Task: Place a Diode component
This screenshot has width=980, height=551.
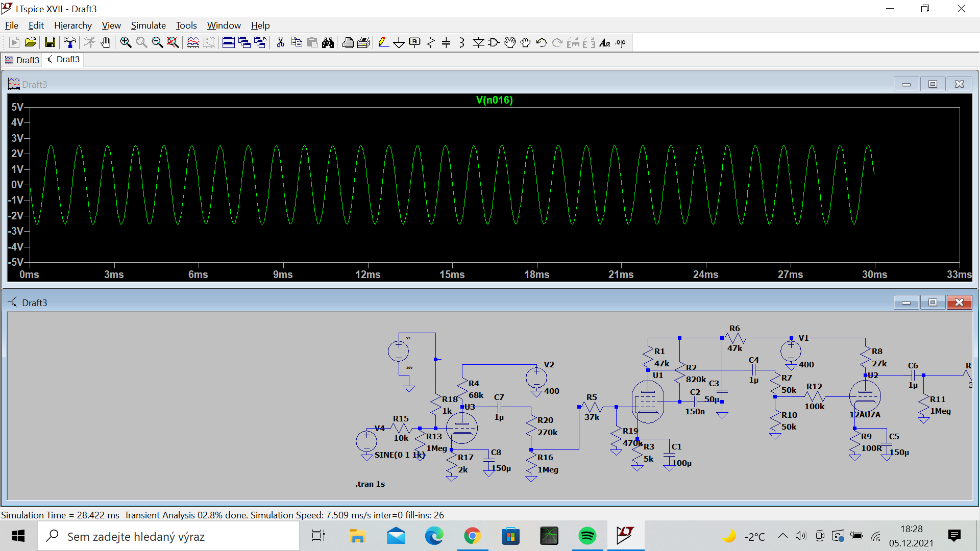Action: [x=478, y=43]
